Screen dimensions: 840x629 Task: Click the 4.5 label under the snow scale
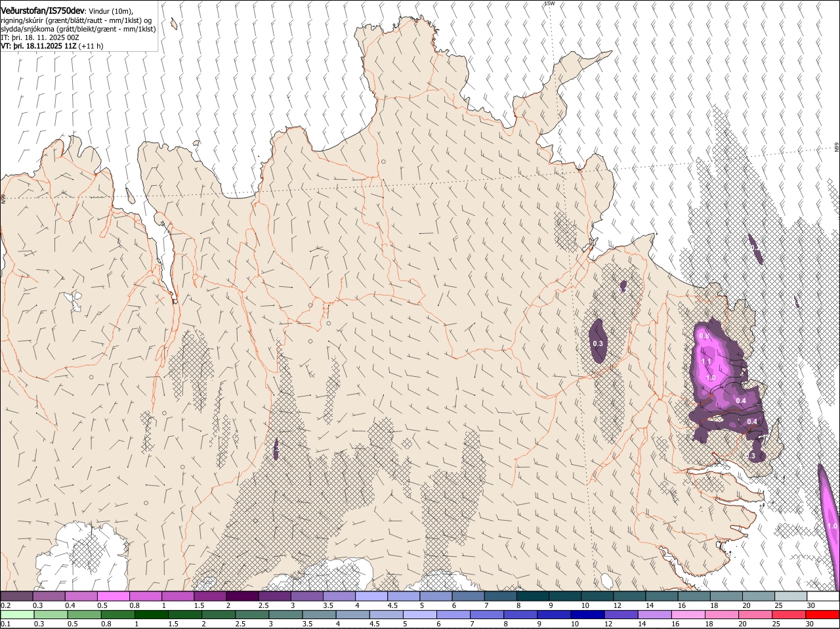click(392, 605)
